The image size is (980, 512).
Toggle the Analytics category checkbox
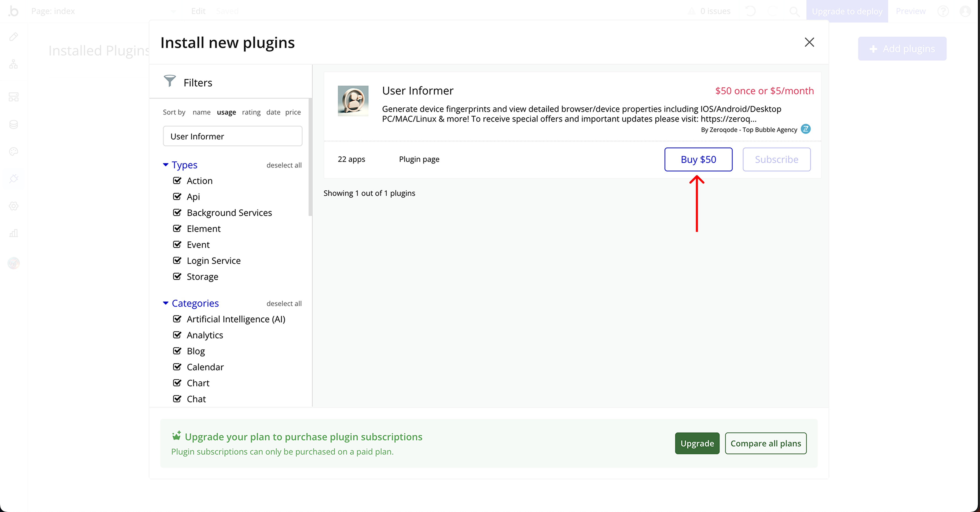pos(177,335)
